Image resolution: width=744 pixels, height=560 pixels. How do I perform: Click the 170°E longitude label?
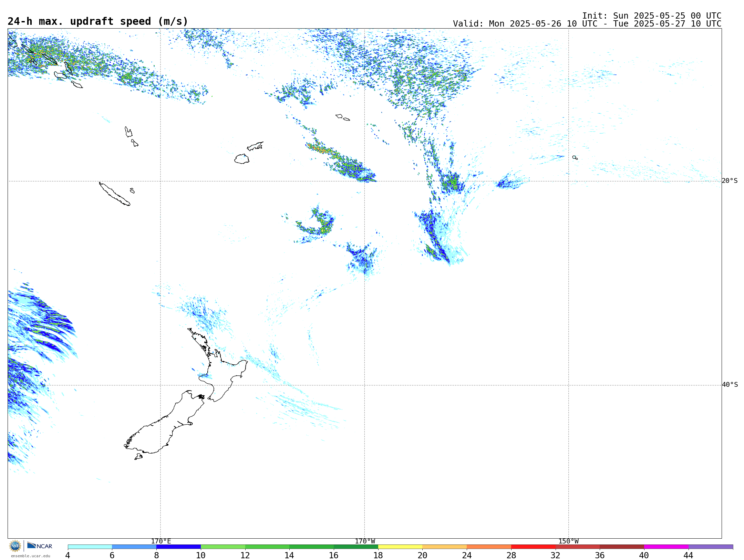click(x=161, y=541)
